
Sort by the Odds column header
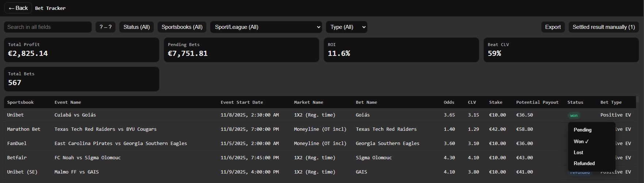point(449,102)
